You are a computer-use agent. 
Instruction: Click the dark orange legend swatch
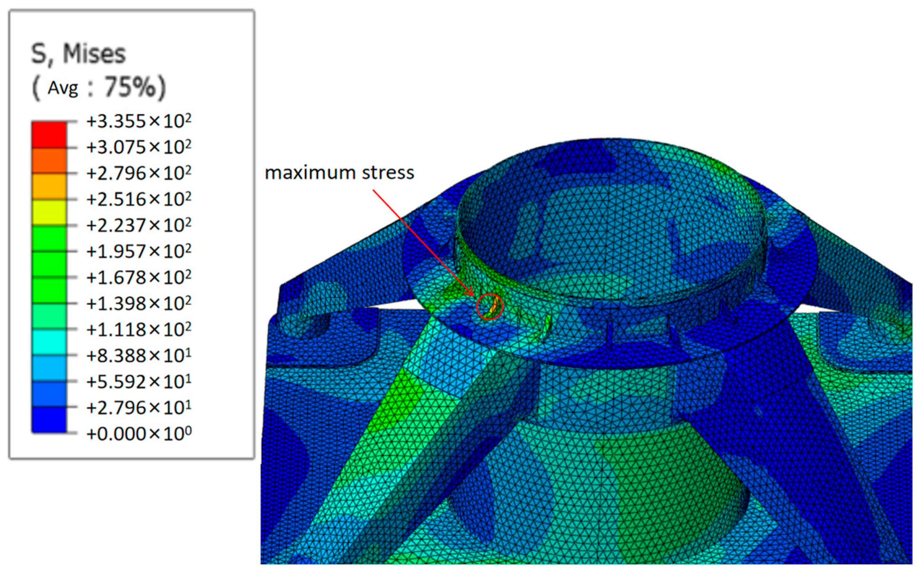pyautogui.click(x=49, y=160)
